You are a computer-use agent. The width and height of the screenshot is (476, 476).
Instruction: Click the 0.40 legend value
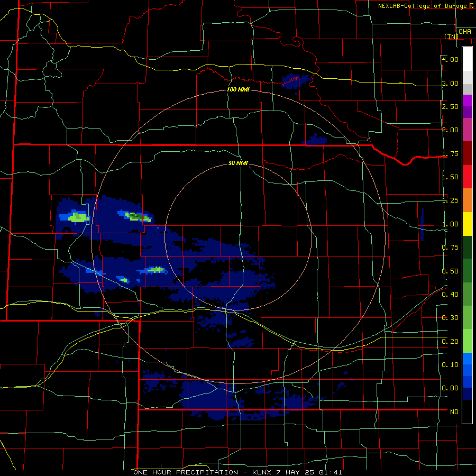450,295
